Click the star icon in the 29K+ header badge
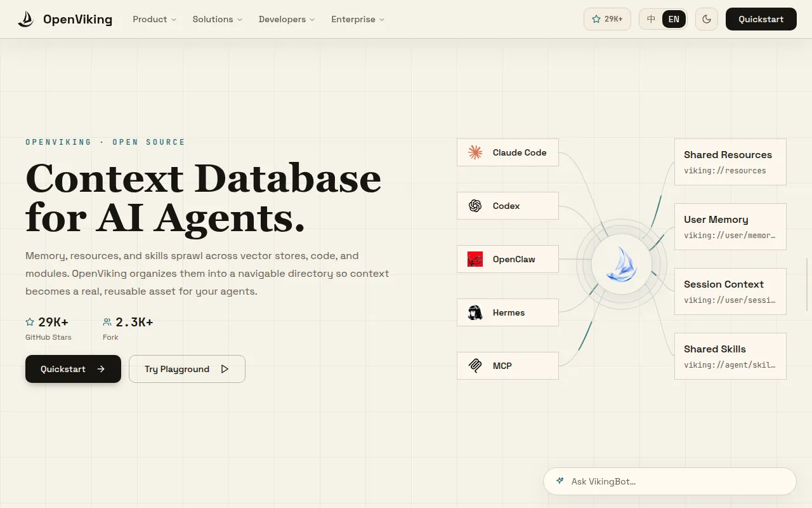This screenshot has width=812, height=508. (596, 19)
